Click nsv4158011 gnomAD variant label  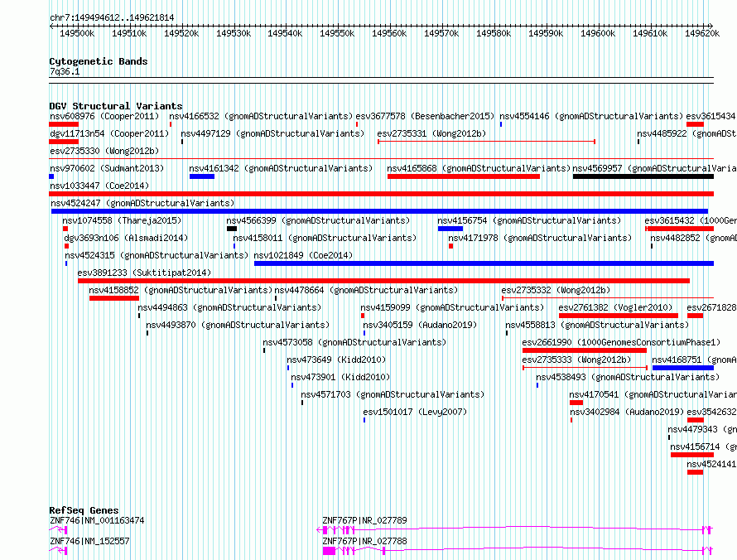coord(325,238)
